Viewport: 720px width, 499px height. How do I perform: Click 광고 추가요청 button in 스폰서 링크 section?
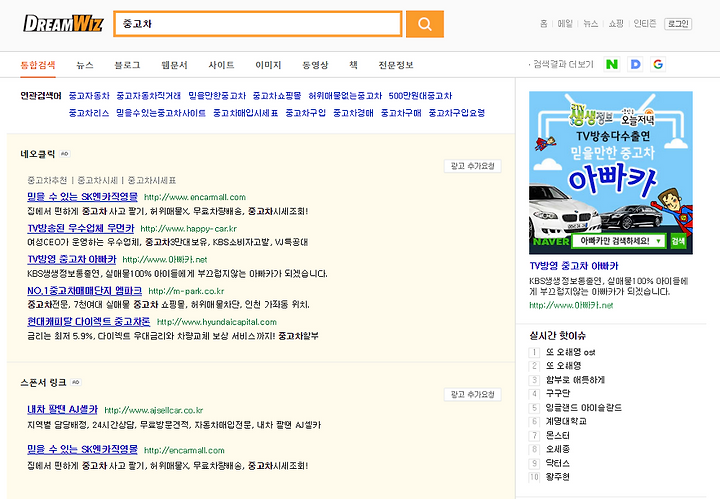pos(472,395)
